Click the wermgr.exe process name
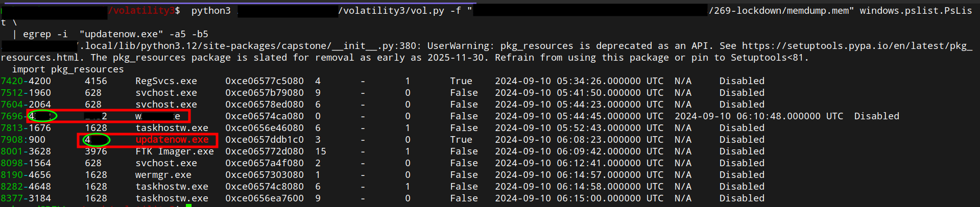The height and width of the screenshot is (207, 980). tap(163, 175)
